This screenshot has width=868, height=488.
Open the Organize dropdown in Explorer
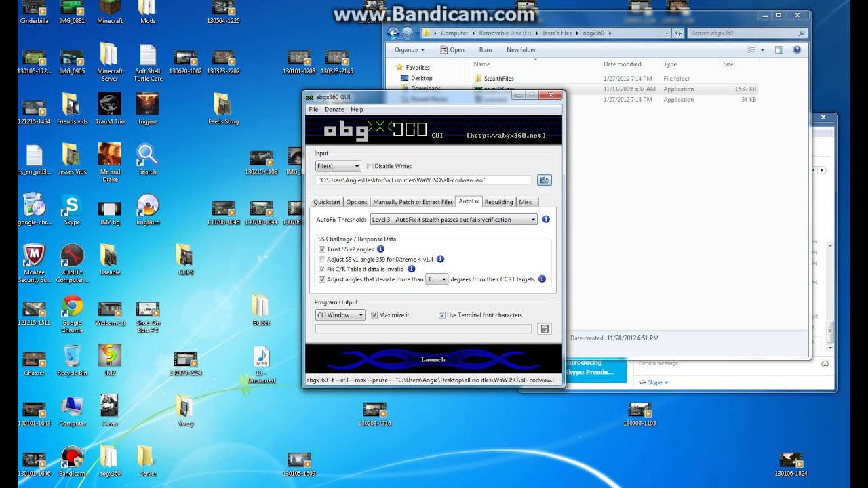pos(410,49)
